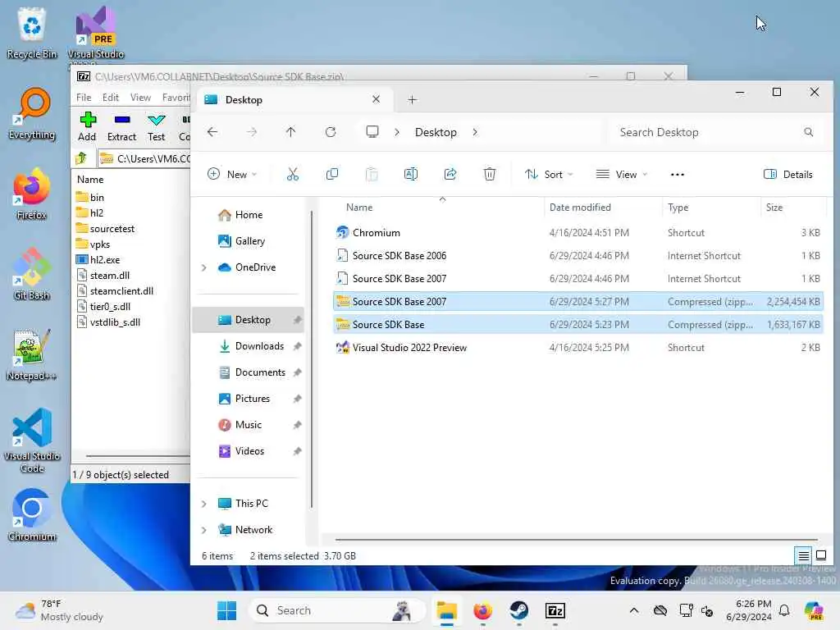
Task: Open the Sort dropdown menu
Action: (x=549, y=175)
